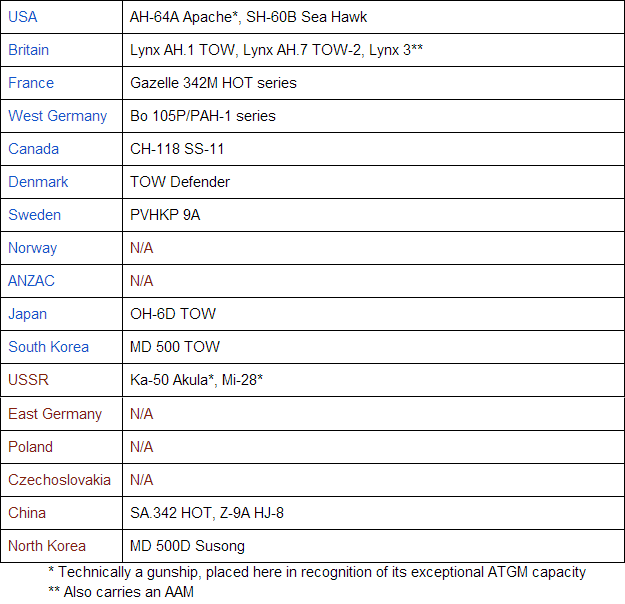Select the Denmark link
The height and width of the screenshot is (604, 625).
pyautogui.click(x=38, y=182)
